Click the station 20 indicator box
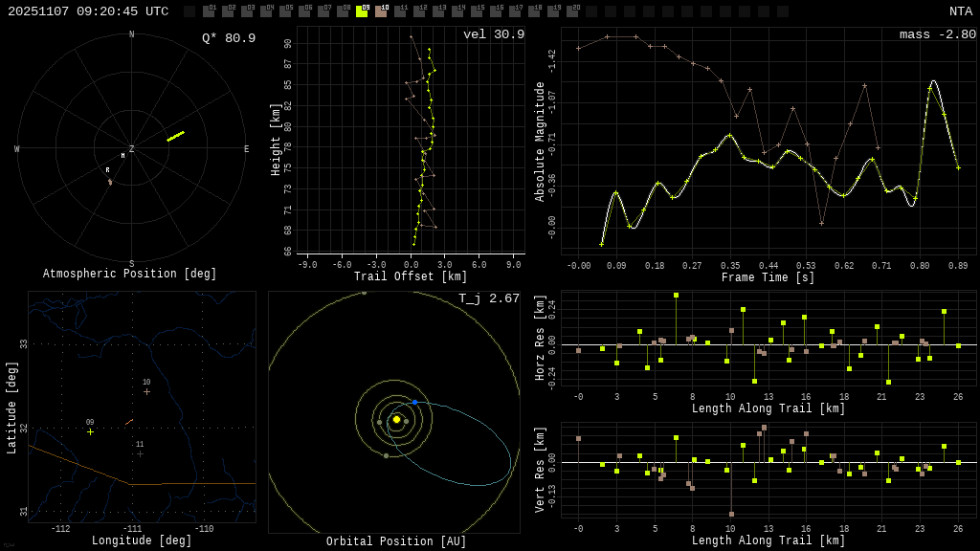Screen dimensions: 980x551 pyautogui.click(x=572, y=11)
